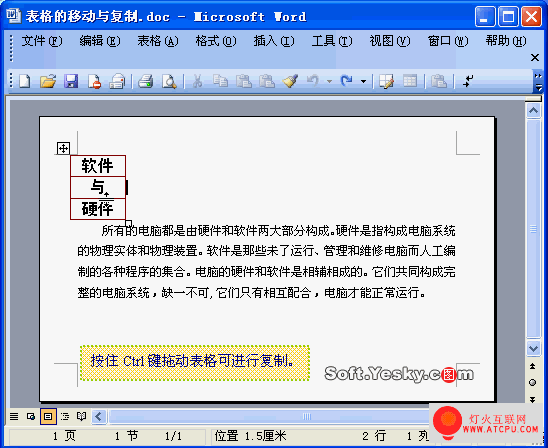
Task: Open print preview magnifier icon
Action: click(x=169, y=81)
